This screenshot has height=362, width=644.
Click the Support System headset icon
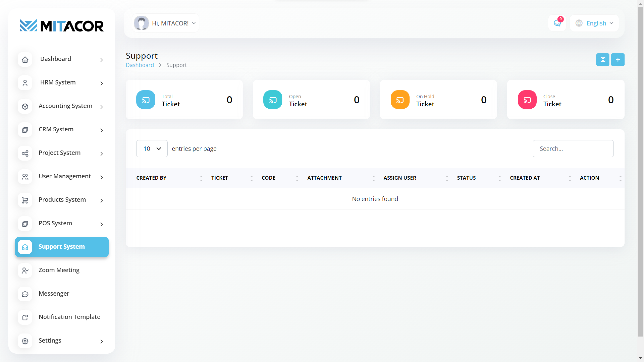(x=25, y=247)
